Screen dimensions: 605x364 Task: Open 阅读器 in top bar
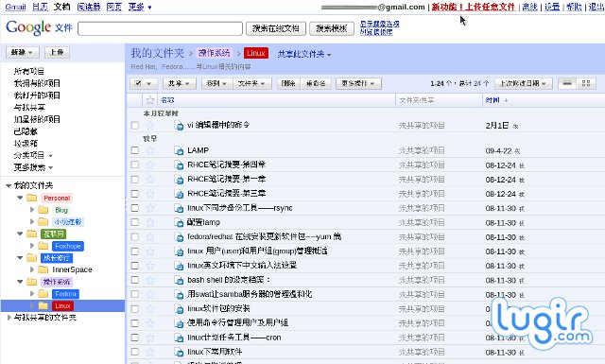(x=89, y=7)
